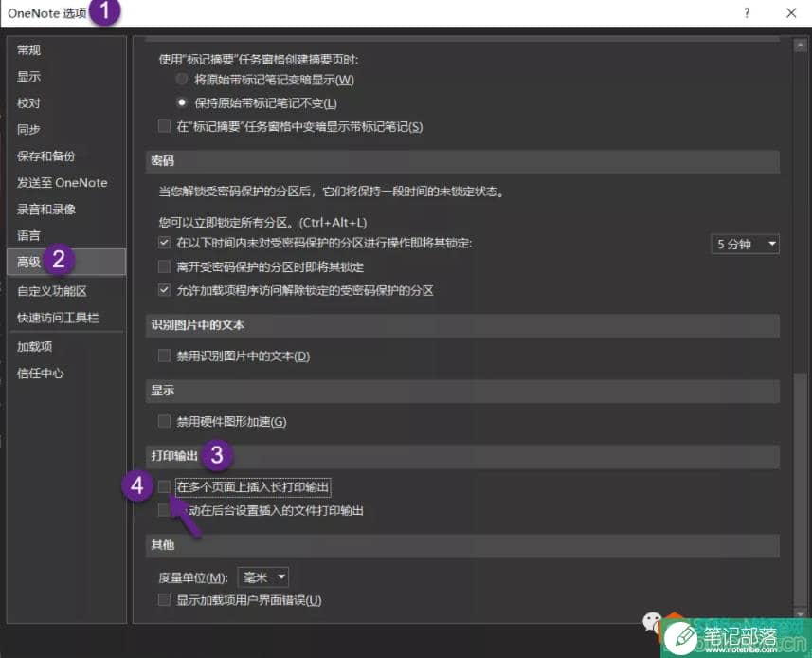Enable 显示加载项用户界面错误 checkbox
812x658 pixels.
(x=164, y=600)
